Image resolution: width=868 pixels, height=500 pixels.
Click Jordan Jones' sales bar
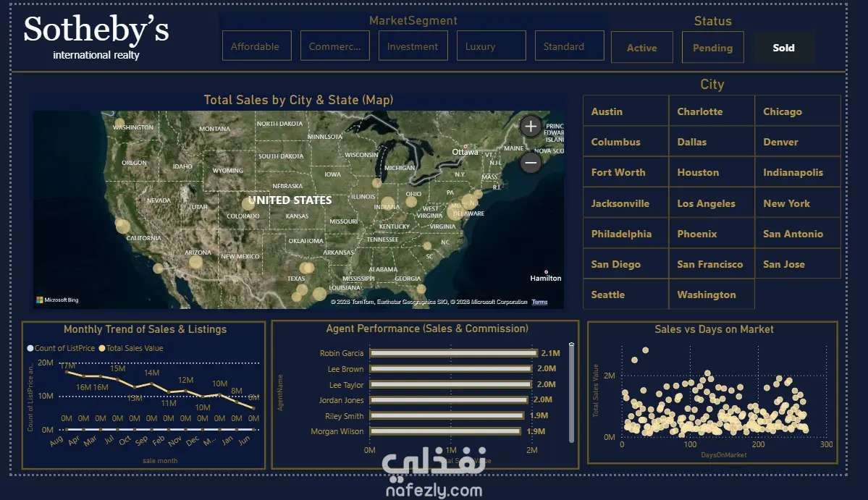click(x=449, y=399)
